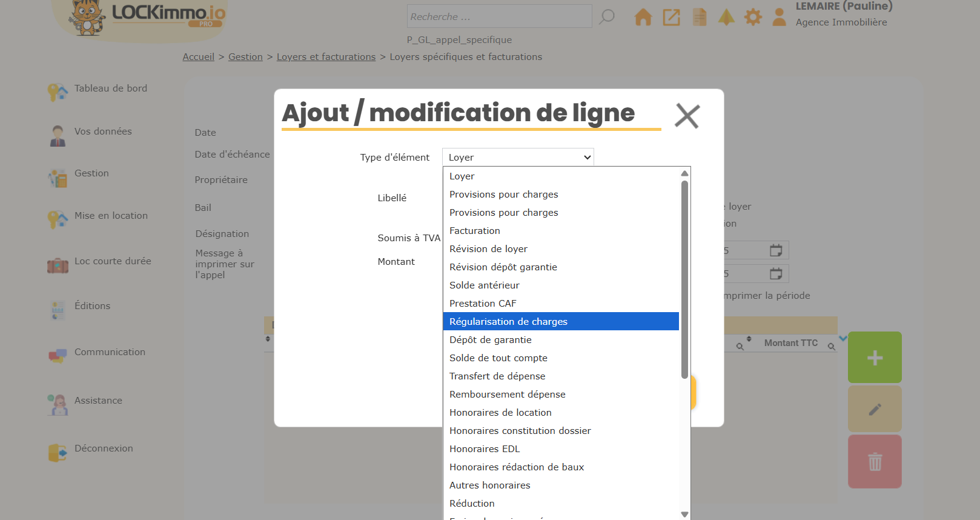
Task: Click the home icon in header
Action: coord(643,17)
